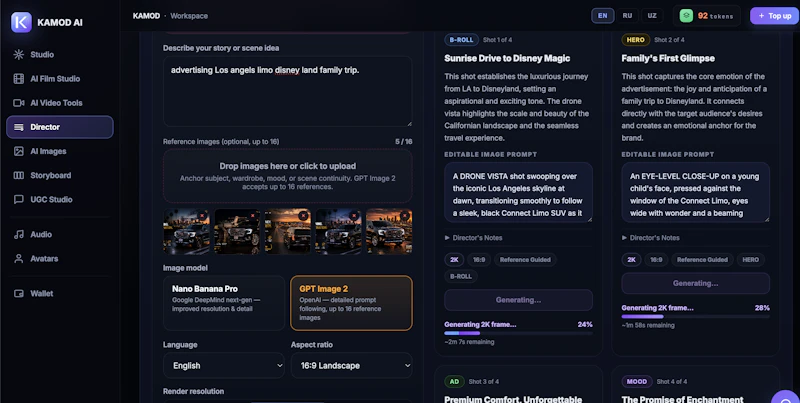The image size is (800, 403).
Task: Click the Director clapper icon
Action: 19,127
